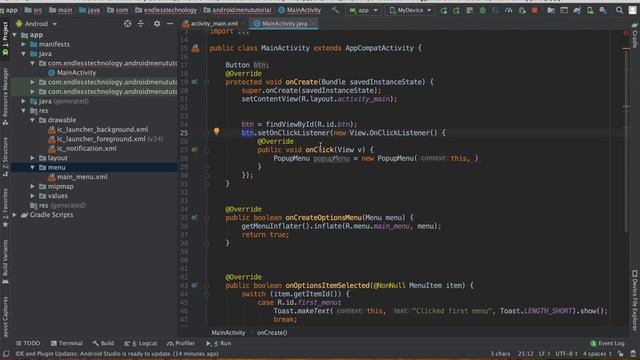This screenshot has height=360, width=640.
Task: Toggle the Layout Captures tool window
Action: point(5,317)
